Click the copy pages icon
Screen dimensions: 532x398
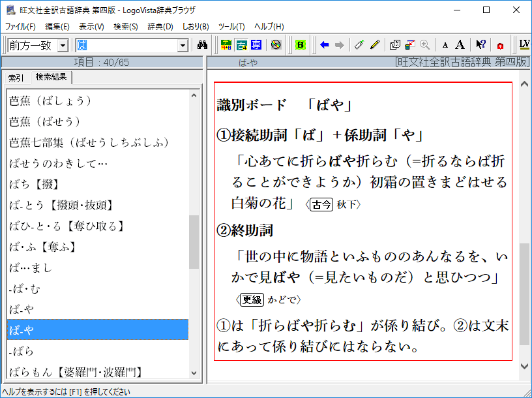coord(394,45)
